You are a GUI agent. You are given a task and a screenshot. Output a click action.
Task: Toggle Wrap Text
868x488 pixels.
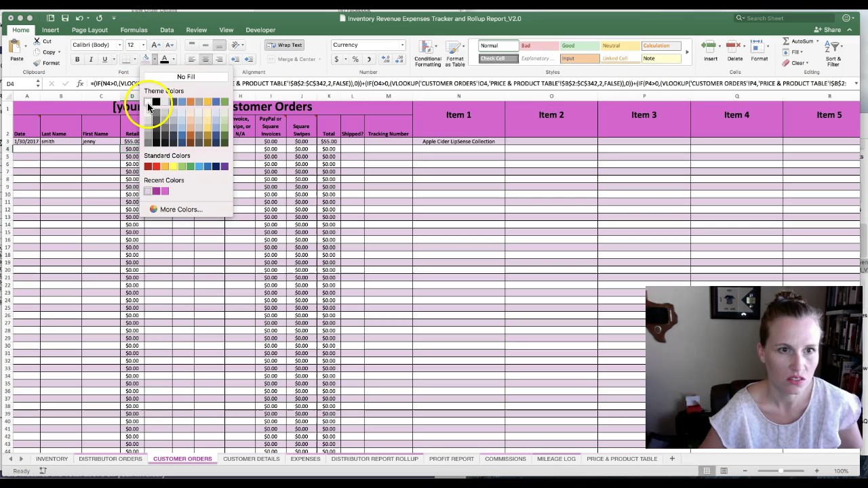284,45
